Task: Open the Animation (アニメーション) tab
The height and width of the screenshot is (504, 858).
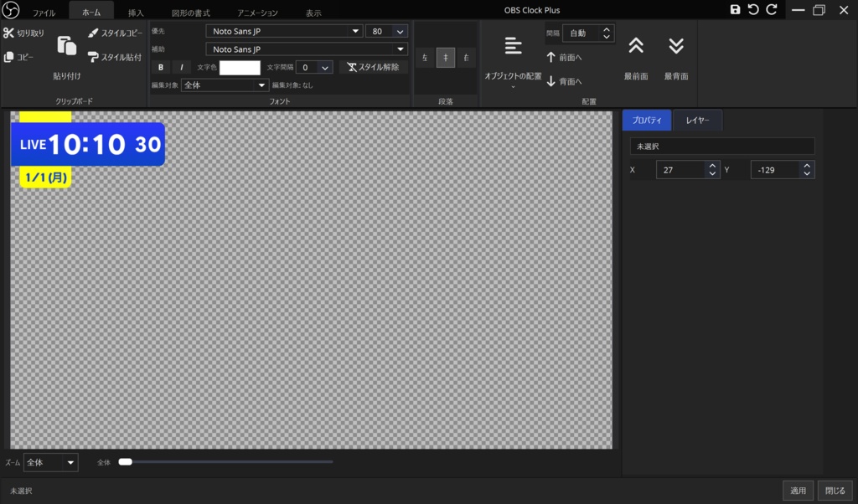Action: point(257,13)
